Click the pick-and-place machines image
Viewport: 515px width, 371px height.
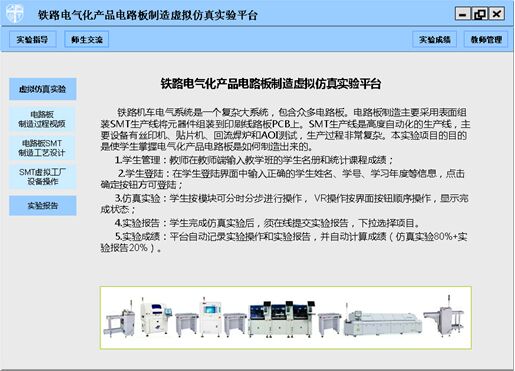point(282,318)
